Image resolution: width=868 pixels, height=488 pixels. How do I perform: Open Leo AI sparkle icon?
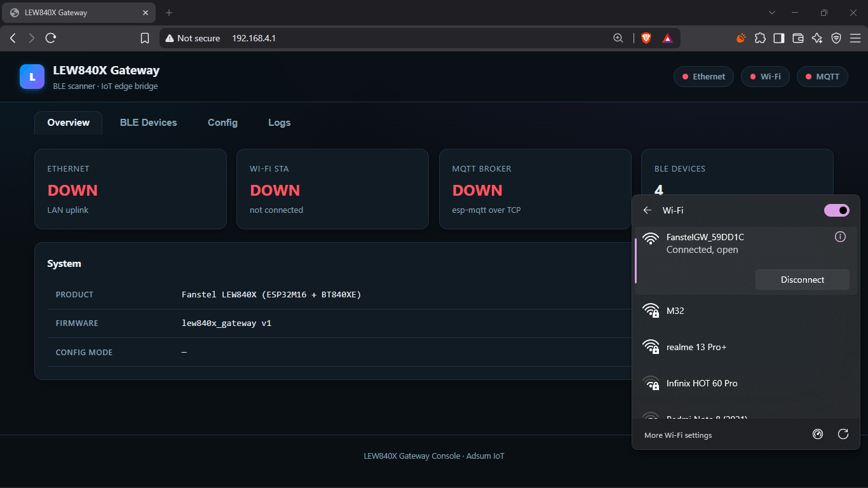[x=817, y=38]
